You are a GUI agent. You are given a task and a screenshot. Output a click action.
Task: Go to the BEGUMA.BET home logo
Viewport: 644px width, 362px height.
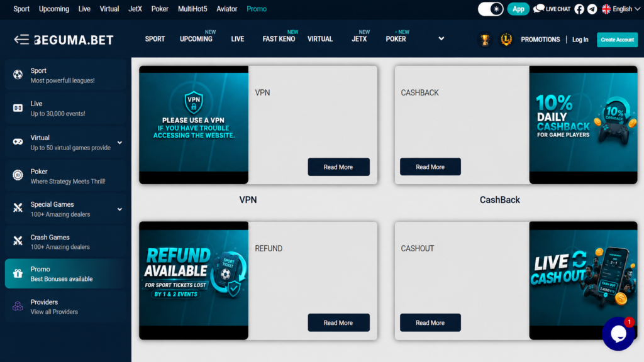point(74,40)
